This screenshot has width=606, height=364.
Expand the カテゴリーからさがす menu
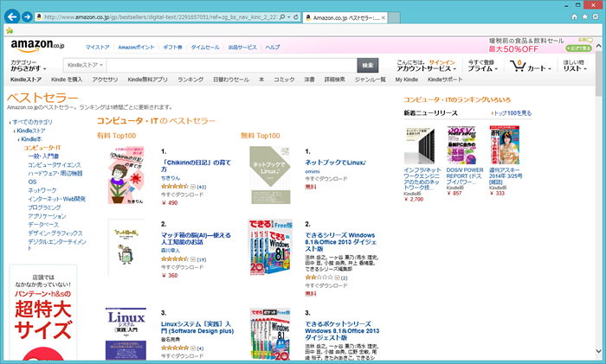click(x=29, y=65)
